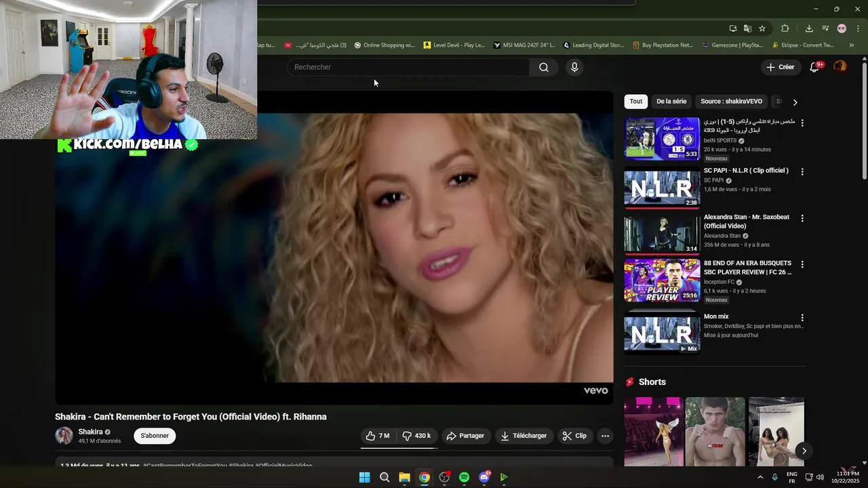This screenshot has width=868, height=488.
Task: Click the install app icon in the address bar
Action: point(733,28)
